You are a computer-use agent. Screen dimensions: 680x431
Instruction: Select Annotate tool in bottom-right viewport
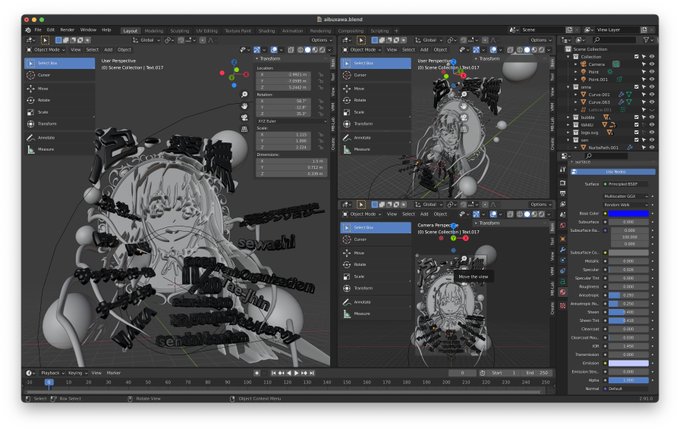pos(376,302)
